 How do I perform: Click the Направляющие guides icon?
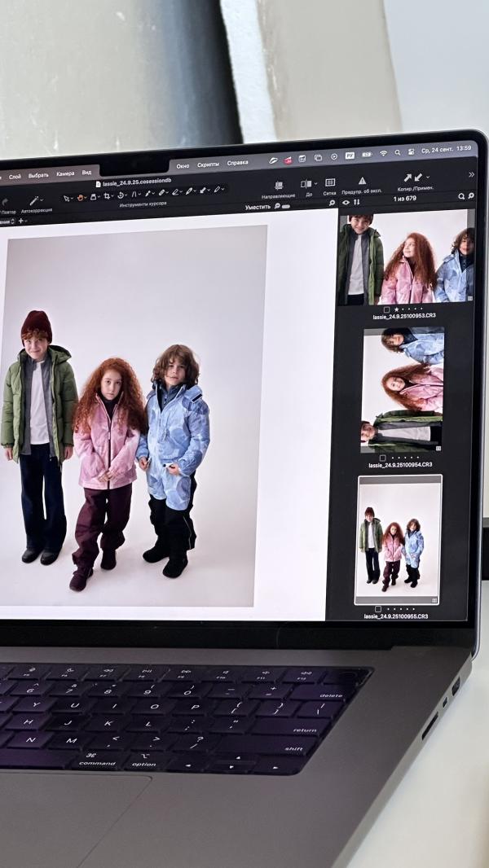279,186
